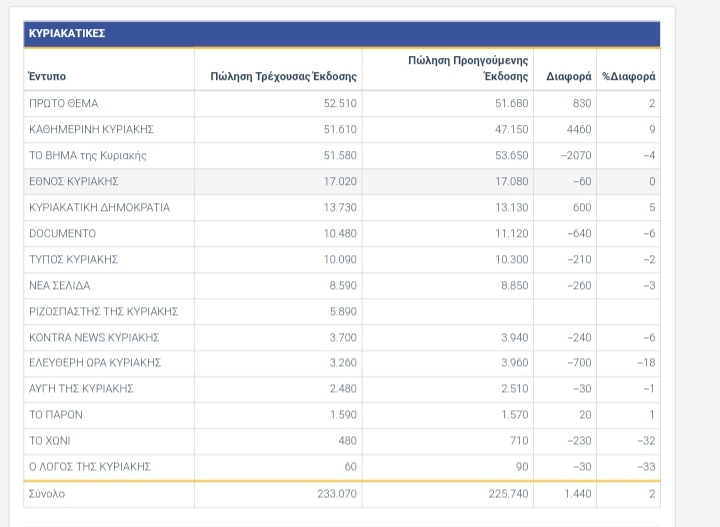Viewport: 720px width, 527px height.
Task: Click the ΝΕΑ ΣΕΛΙΔΑ row name
Action: pyautogui.click(x=60, y=286)
